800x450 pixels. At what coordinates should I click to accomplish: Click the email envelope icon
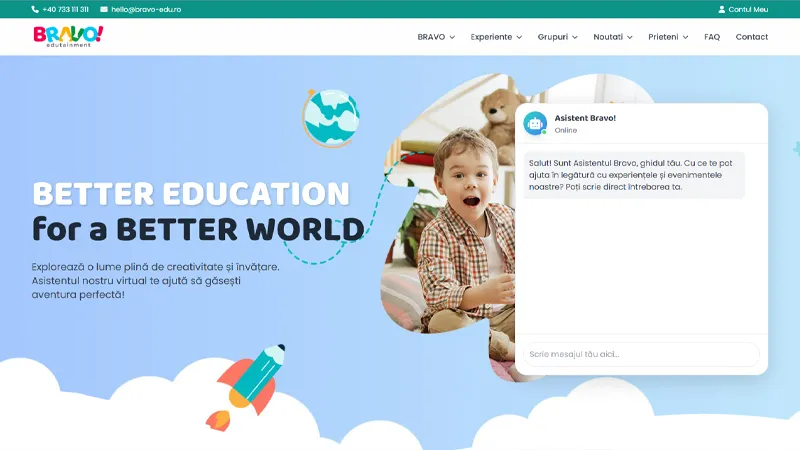pos(104,9)
